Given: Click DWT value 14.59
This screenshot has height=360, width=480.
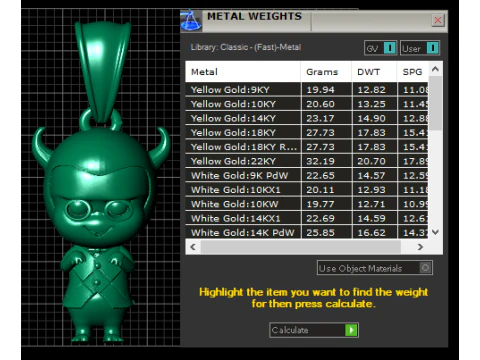Looking at the screenshot, I should [x=372, y=218].
